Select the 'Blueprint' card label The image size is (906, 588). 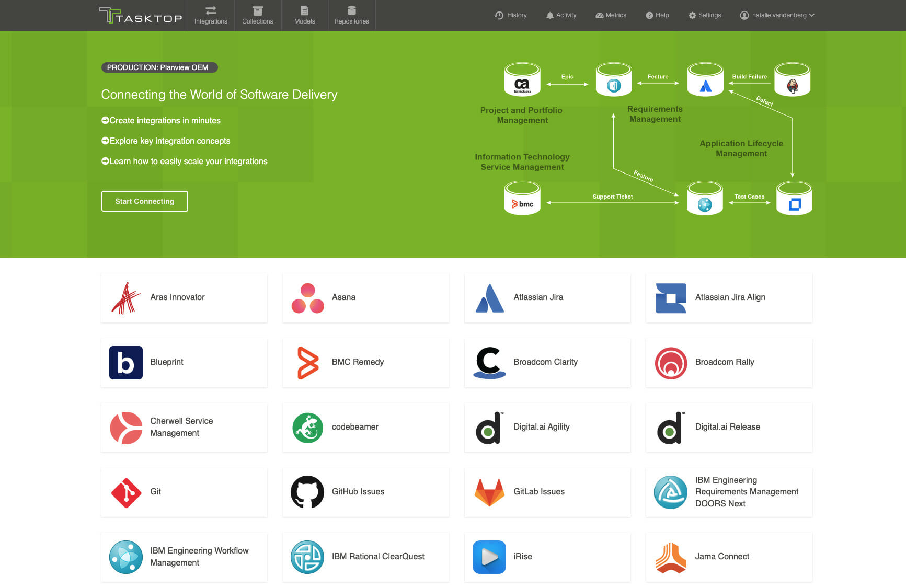[167, 362]
